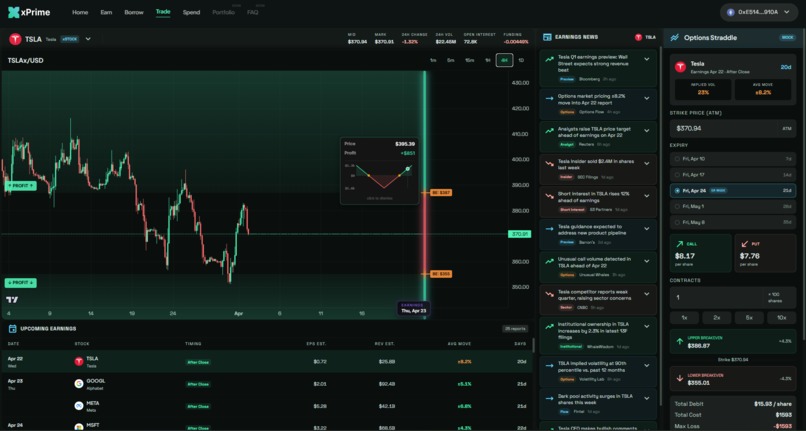This screenshot has height=431, width=806.
Task: Set contracts to 10x
Action: point(781,318)
